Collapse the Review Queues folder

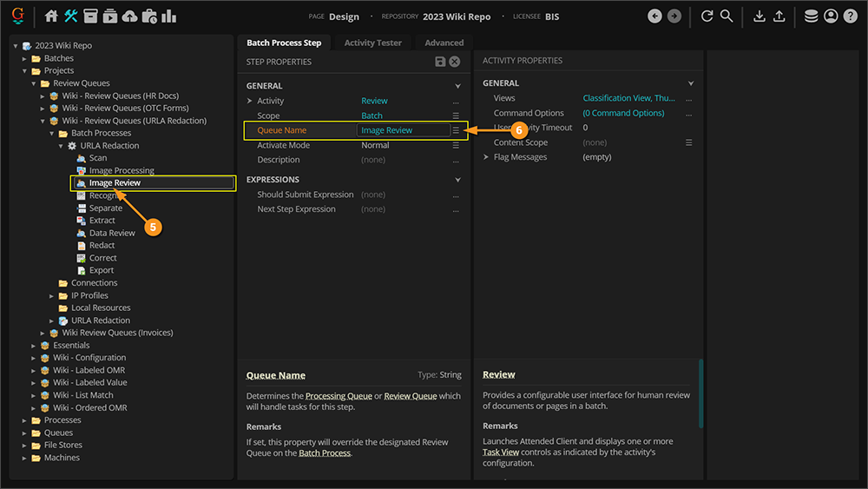[35, 83]
